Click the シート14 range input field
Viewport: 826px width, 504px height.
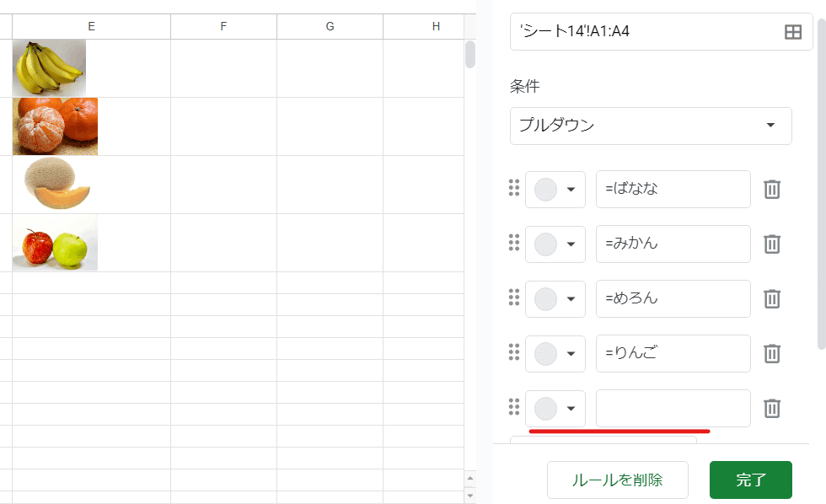(x=661, y=32)
